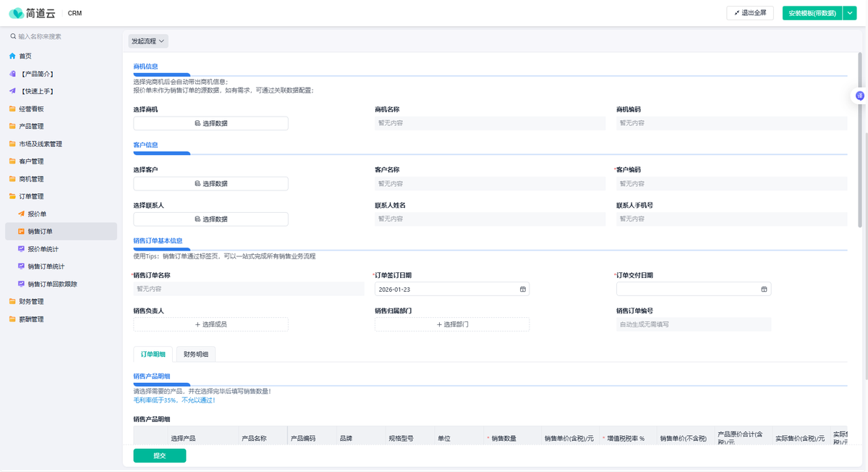868x472 pixels.
Task: Click 选择成员 under 销售负责人
Action: point(210,324)
